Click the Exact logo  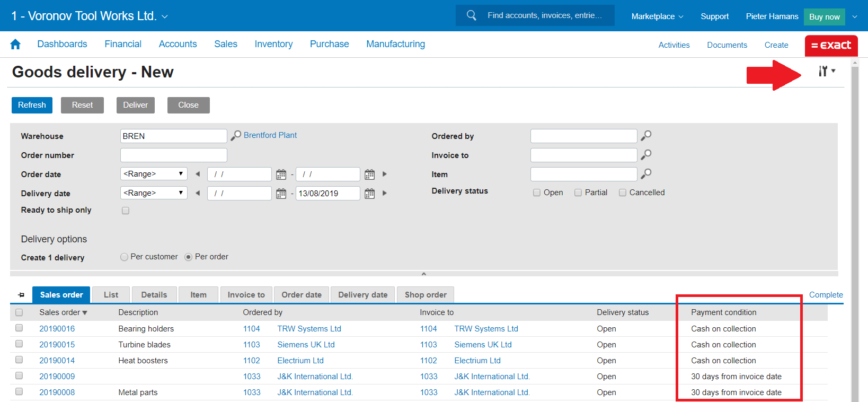pos(831,46)
